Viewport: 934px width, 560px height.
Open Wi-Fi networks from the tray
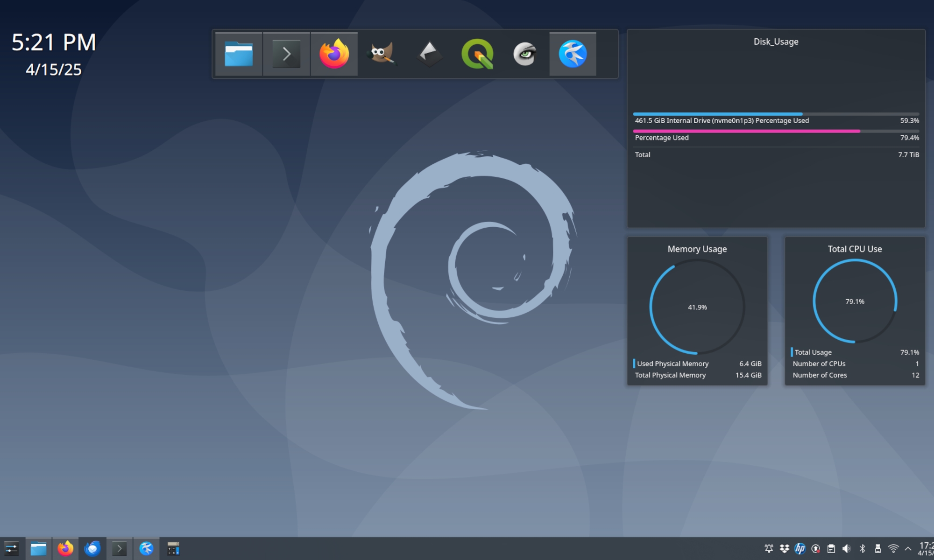pos(893,549)
